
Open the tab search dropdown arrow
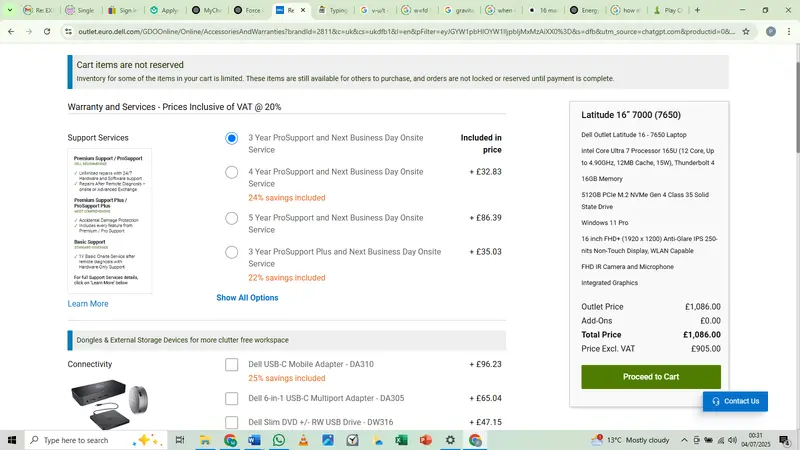pyautogui.click(x=10, y=10)
